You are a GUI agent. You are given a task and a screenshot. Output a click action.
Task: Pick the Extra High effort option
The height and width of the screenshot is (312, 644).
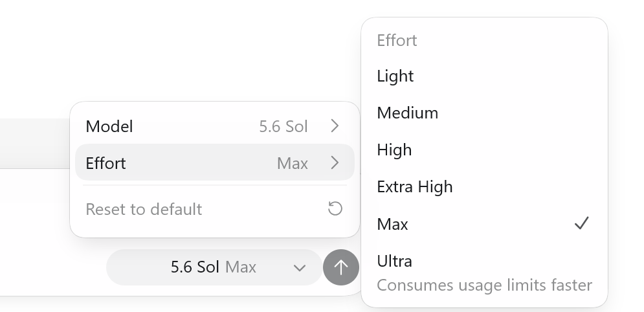(484, 187)
